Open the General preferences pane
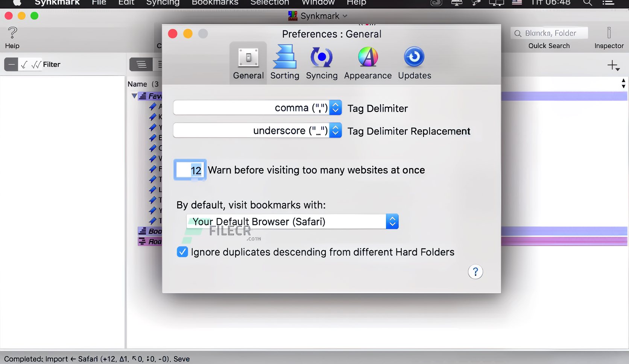Viewport: 629px width, 364px height. [248, 62]
